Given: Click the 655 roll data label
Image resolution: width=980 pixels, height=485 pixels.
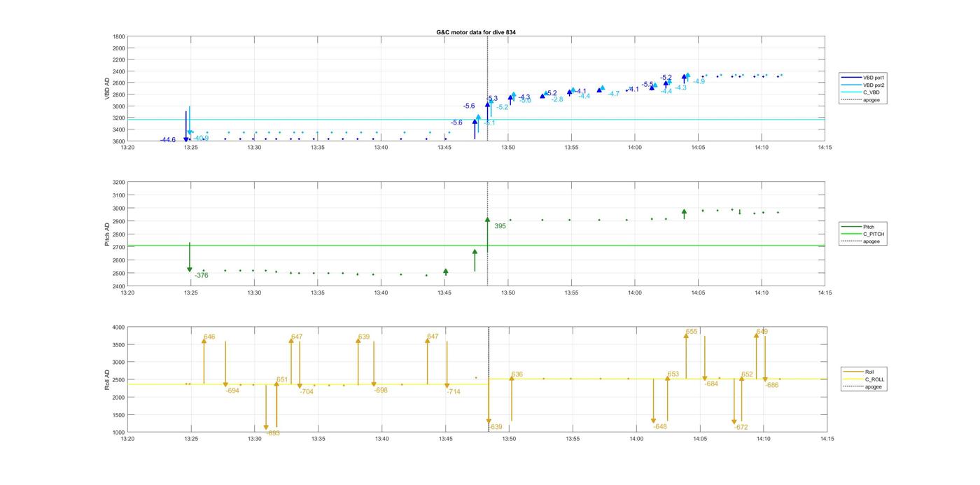Looking at the screenshot, I should (x=692, y=332).
